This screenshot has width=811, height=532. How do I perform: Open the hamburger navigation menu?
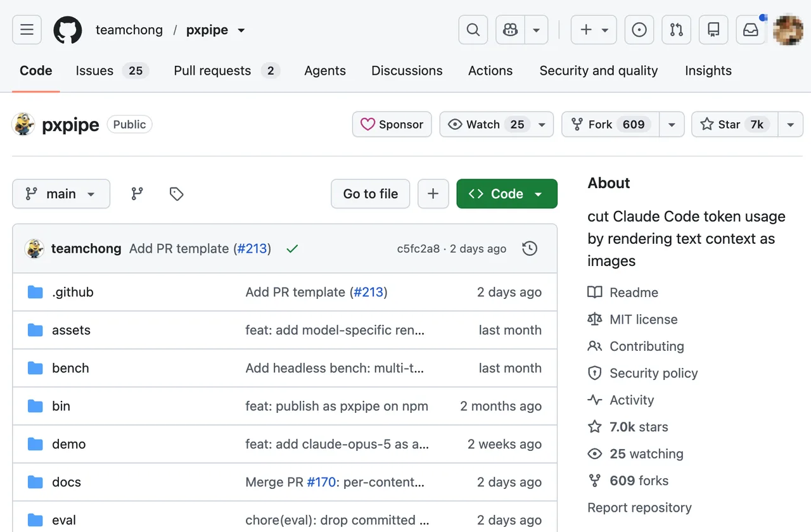point(27,30)
